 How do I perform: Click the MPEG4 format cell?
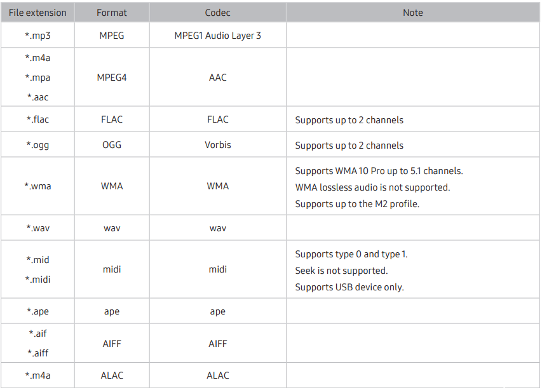[x=112, y=78]
